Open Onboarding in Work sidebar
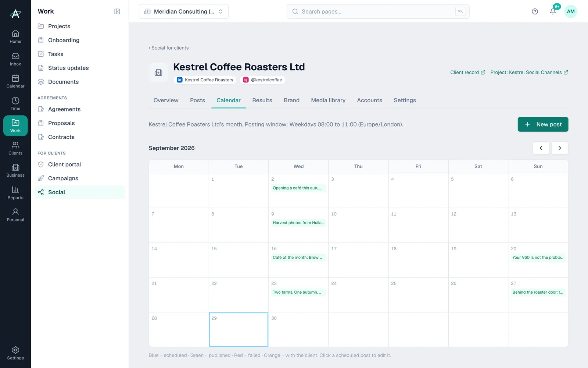This screenshot has width=588, height=368. (x=80, y=40)
